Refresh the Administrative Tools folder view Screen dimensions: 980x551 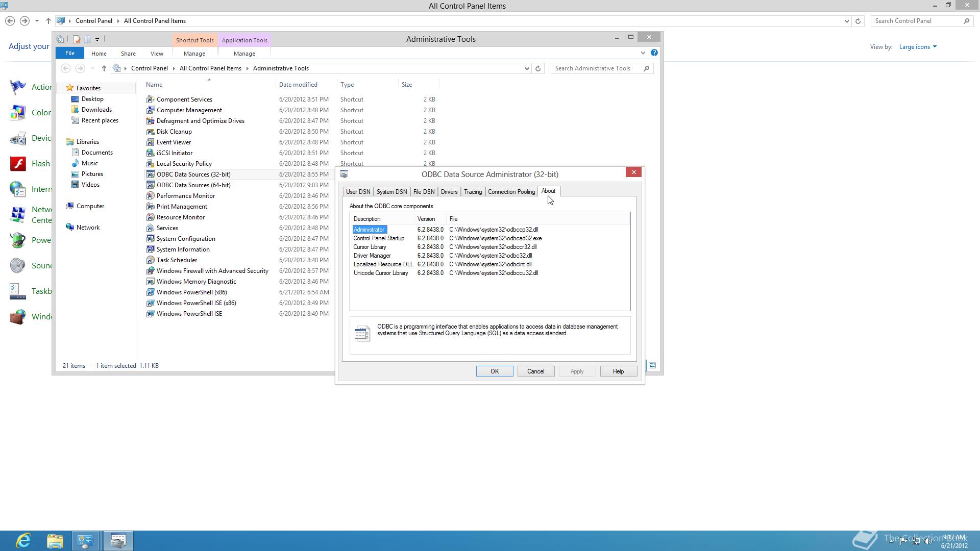point(538,68)
